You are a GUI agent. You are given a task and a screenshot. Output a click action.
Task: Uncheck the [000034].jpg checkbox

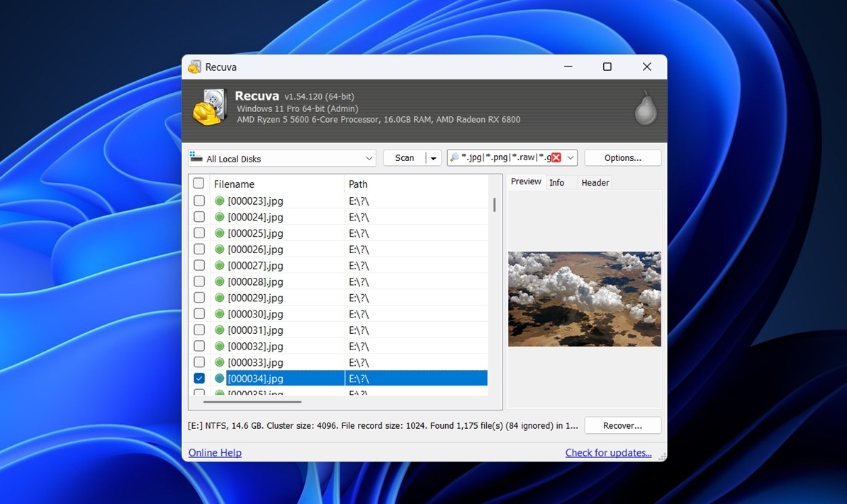point(199,379)
